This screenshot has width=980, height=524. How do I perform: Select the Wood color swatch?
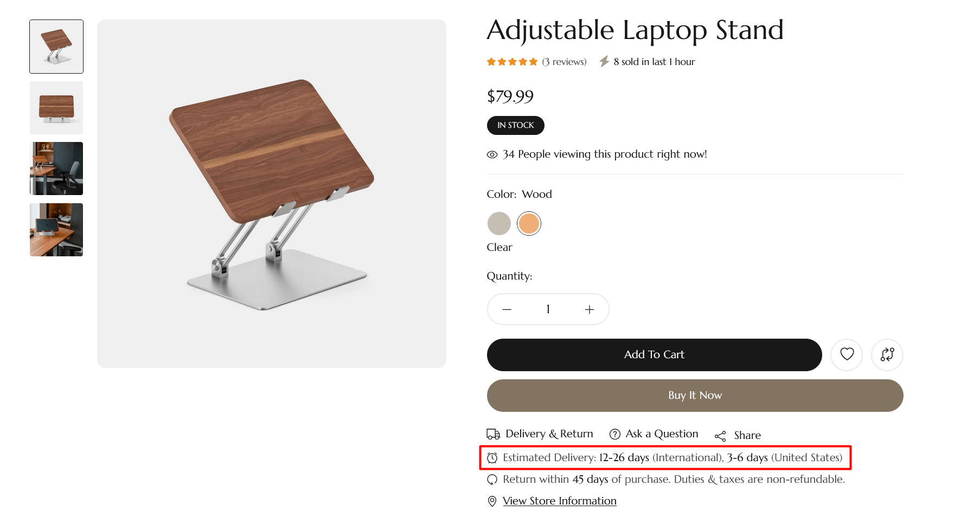point(529,223)
